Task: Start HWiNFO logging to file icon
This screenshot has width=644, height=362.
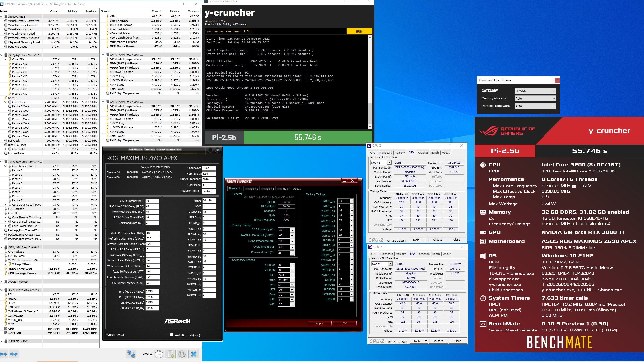Action: [x=171, y=354]
